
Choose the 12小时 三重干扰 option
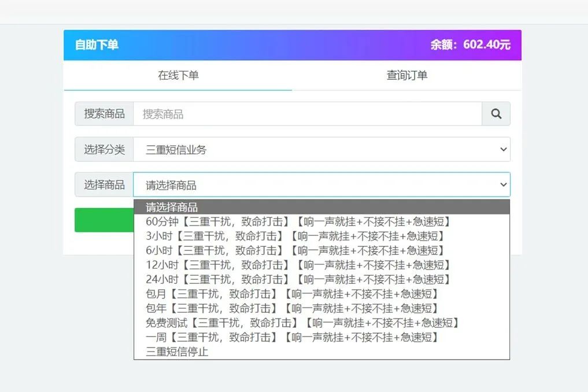(321, 265)
